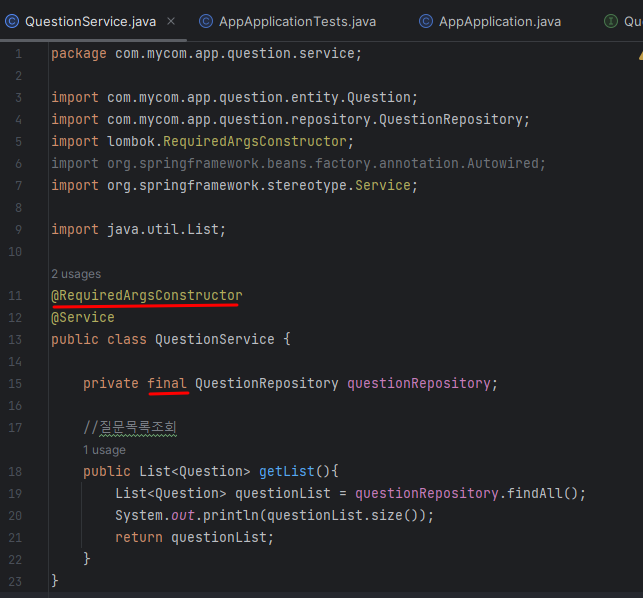Click the getList method name
Viewport: 643px width, 598px height.
tap(287, 471)
